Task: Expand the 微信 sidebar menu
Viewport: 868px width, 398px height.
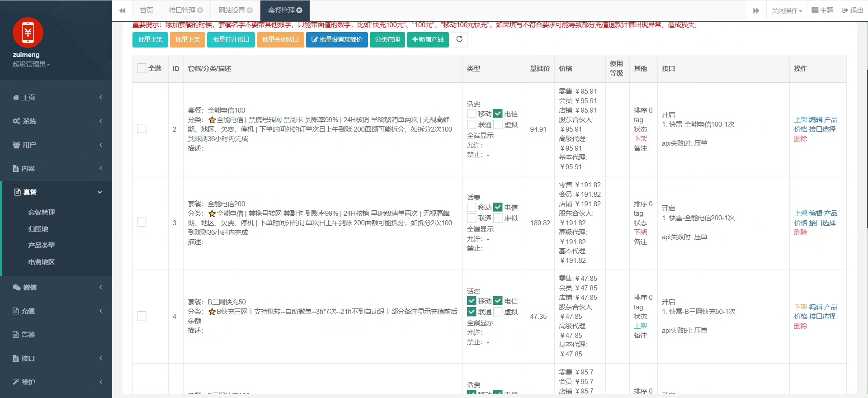Action: (x=56, y=287)
